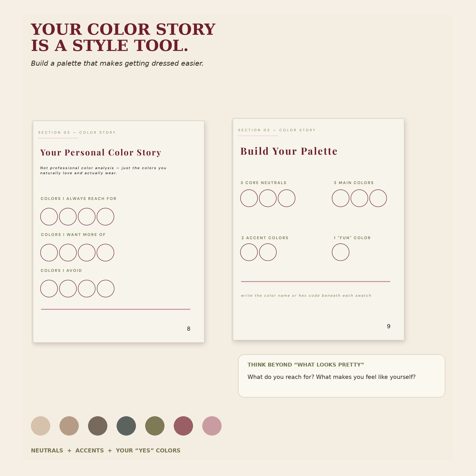The width and height of the screenshot is (476, 476).
Task: Open the Build Your Palette page title
Action: [289, 151]
